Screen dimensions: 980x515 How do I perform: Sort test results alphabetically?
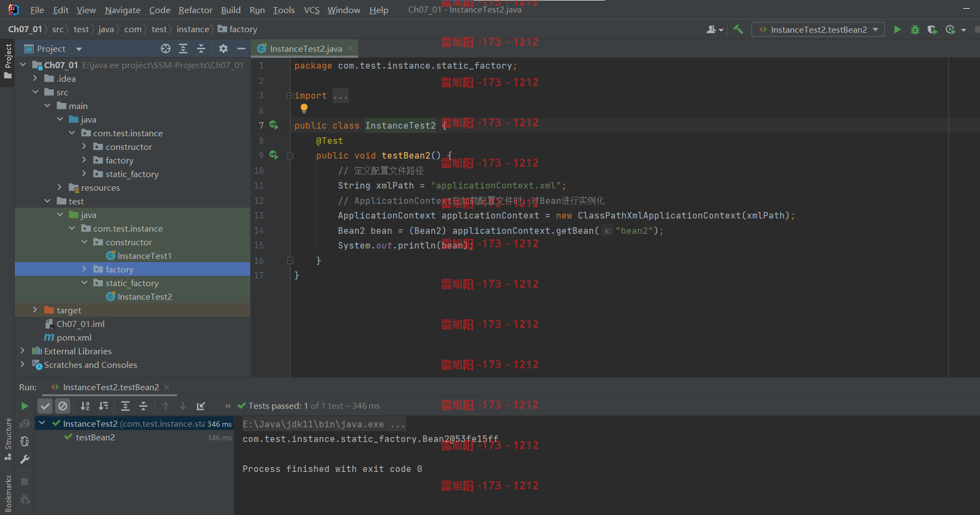[x=85, y=406]
